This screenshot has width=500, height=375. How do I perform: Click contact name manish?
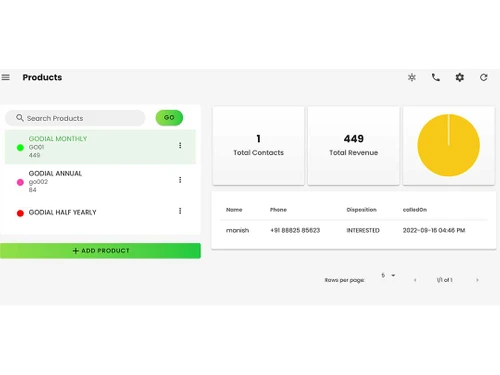point(237,230)
